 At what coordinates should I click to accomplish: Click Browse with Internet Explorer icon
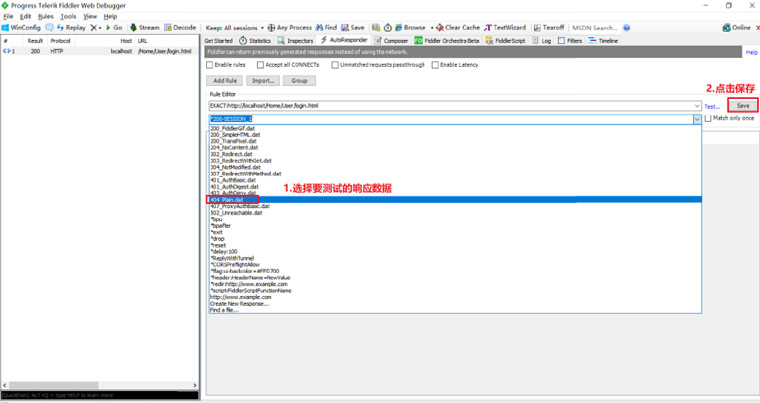410,28
